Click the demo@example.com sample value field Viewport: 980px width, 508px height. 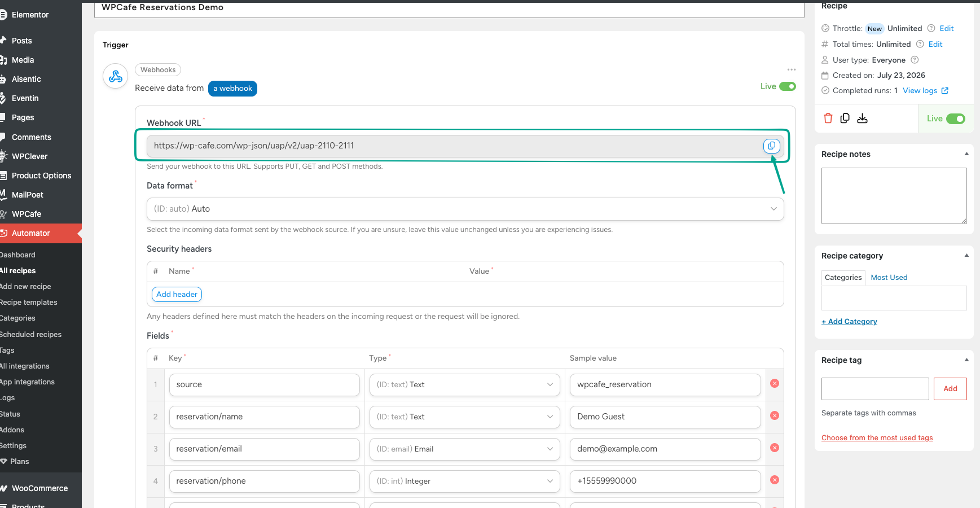[665, 449]
